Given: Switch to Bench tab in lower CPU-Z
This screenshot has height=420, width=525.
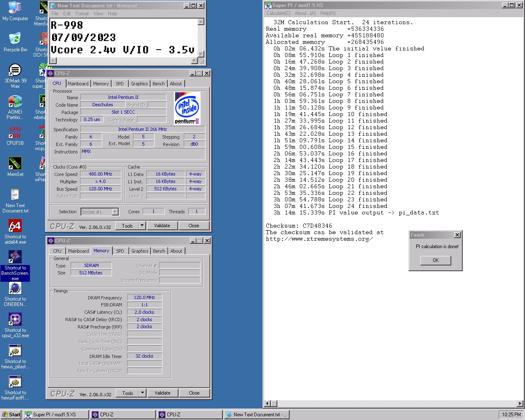Looking at the screenshot, I should click(x=159, y=251).
